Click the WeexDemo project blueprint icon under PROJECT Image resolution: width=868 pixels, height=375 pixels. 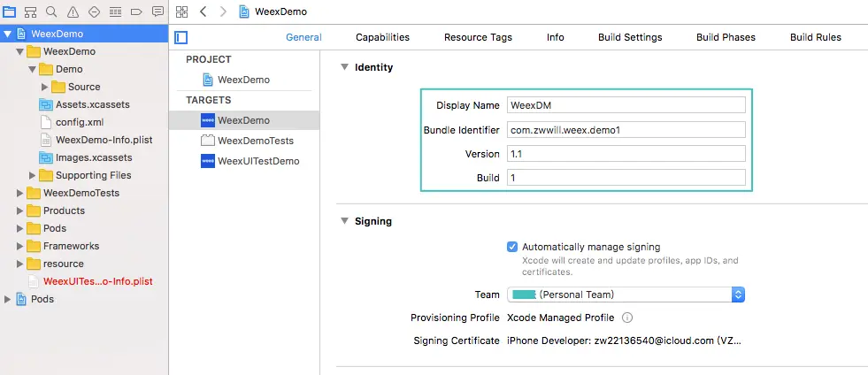(208, 80)
